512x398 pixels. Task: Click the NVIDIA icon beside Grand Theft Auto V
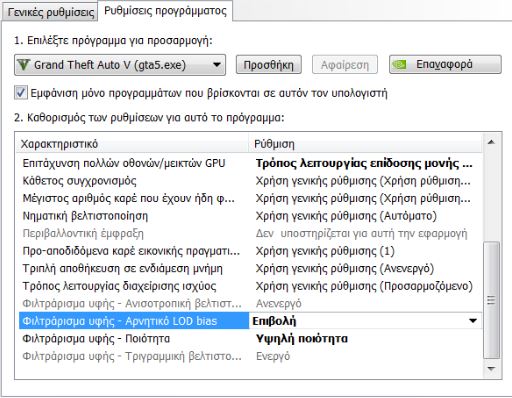(x=23, y=65)
